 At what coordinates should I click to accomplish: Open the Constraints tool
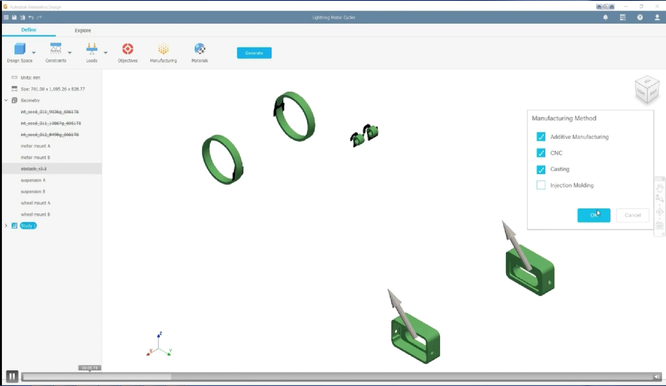56,52
